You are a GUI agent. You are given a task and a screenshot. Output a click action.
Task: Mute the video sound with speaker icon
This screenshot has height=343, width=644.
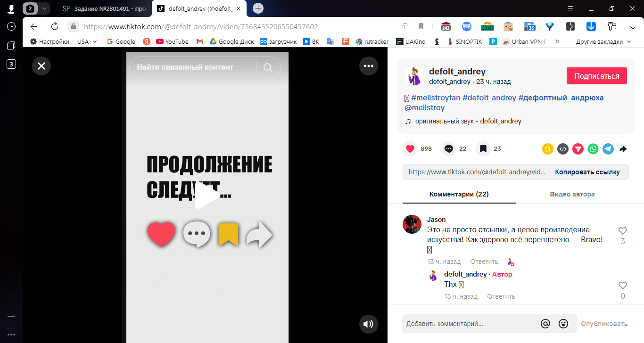click(x=369, y=324)
